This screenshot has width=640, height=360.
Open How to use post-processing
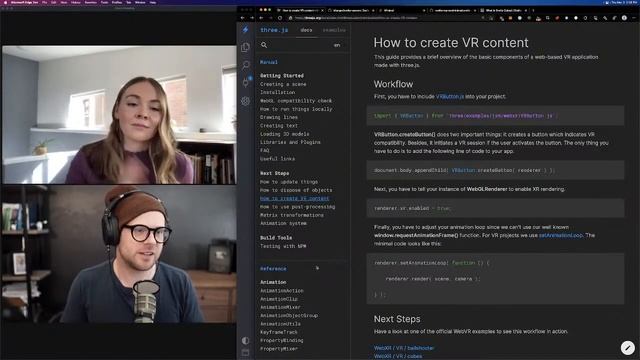click(298, 207)
